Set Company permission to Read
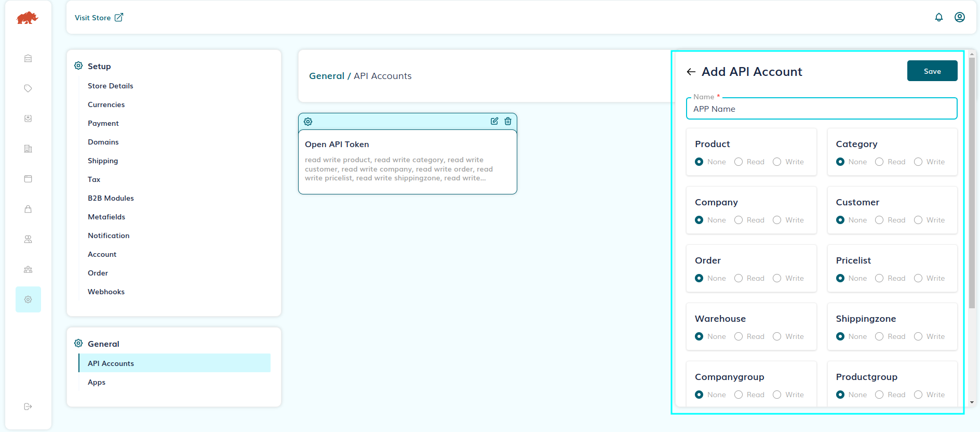 (x=739, y=220)
